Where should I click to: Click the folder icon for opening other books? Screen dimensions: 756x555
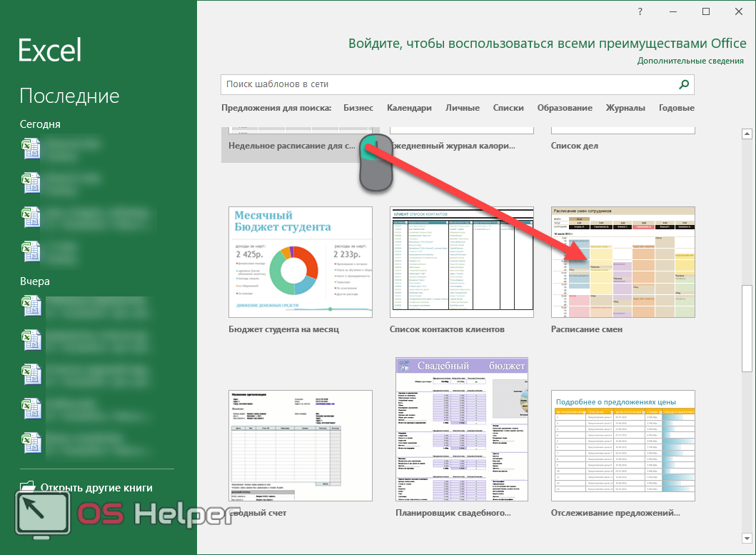[x=28, y=486]
